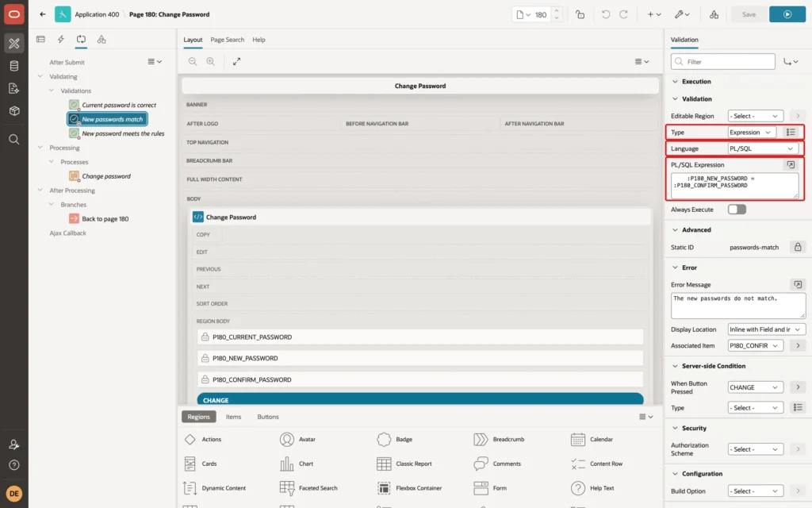This screenshot has width=812, height=508.
Task: Click the property Filter input field
Action: click(723, 62)
